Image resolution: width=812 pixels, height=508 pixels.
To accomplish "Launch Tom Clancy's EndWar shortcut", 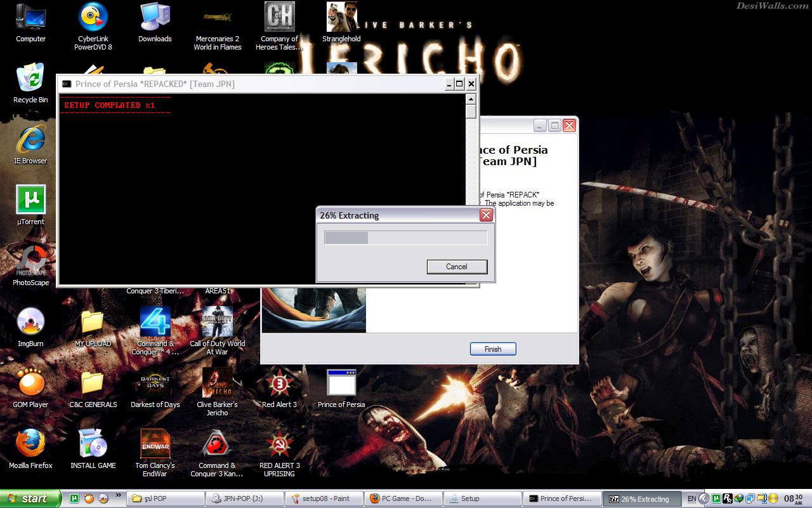I will [x=155, y=453].
